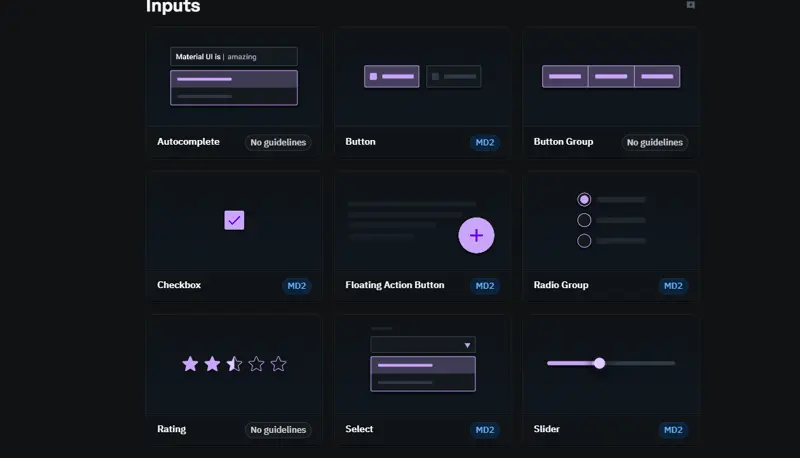Click the MD2 chip on Checkbox card
Screen dimensions: 800x458
click(x=296, y=286)
